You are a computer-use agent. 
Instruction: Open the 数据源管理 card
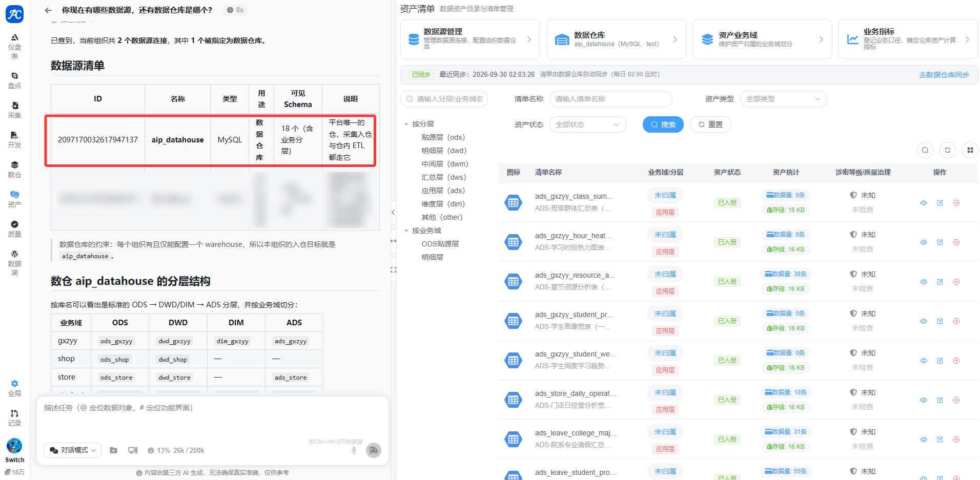click(x=470, y=39)
